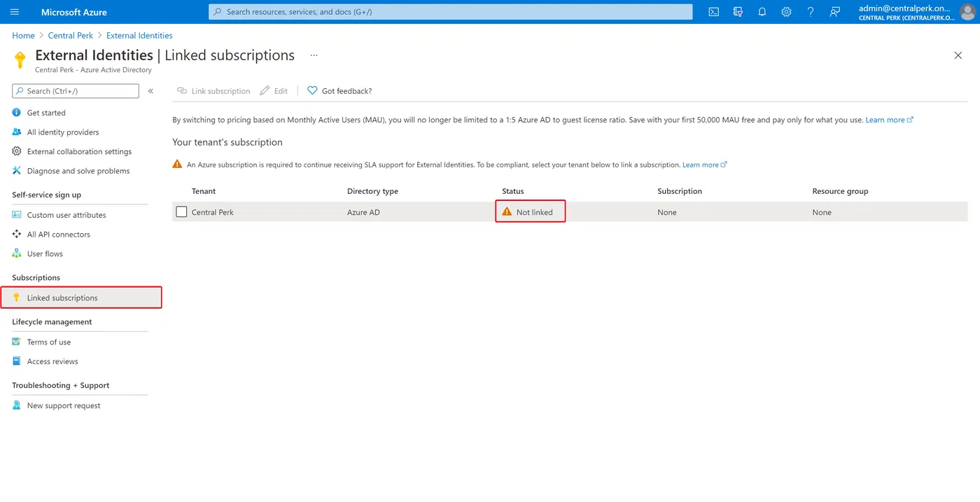Close the External Identities blade
The image size is (980, 502).
click(x=958, y=55)
